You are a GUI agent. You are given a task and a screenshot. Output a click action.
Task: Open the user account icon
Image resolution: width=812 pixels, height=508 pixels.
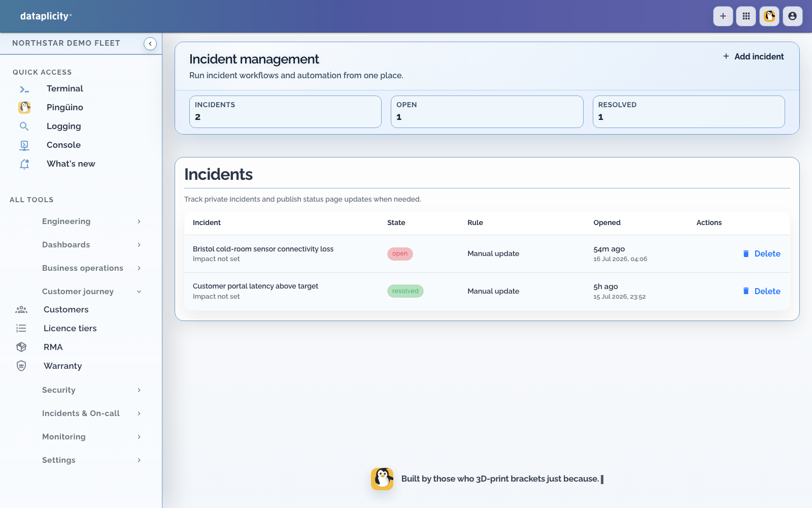point(793,16)
